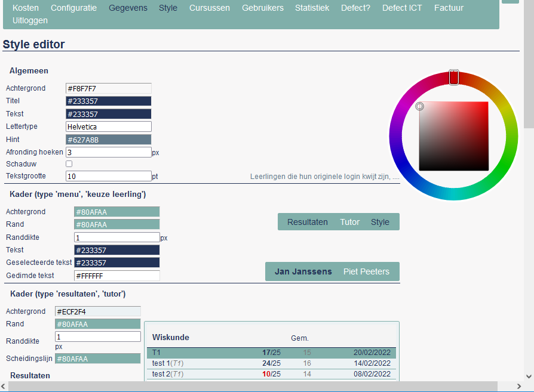Click the resultaten Kader Rand color field
The height and width of the screenshot is (392, 534).
point(98,324)
